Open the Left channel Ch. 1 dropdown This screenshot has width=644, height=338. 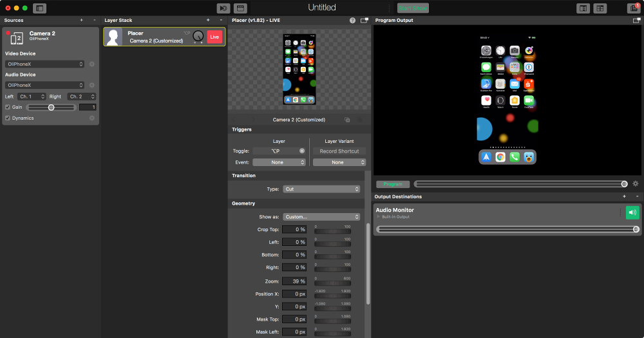point(32,97)
